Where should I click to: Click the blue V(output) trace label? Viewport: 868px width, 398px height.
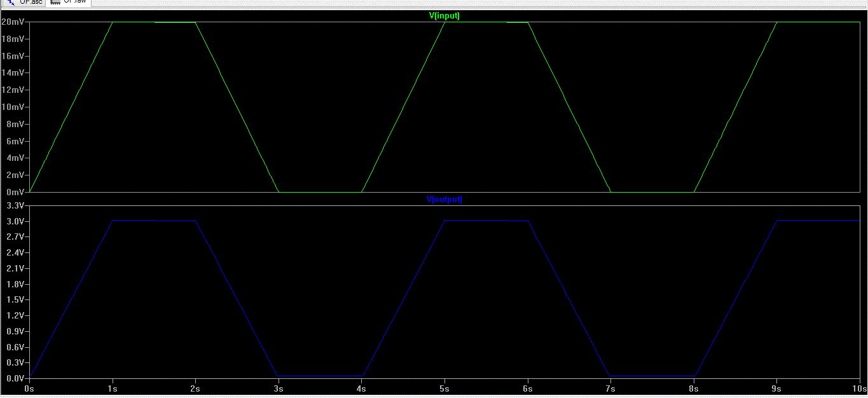tap(444, 199)
